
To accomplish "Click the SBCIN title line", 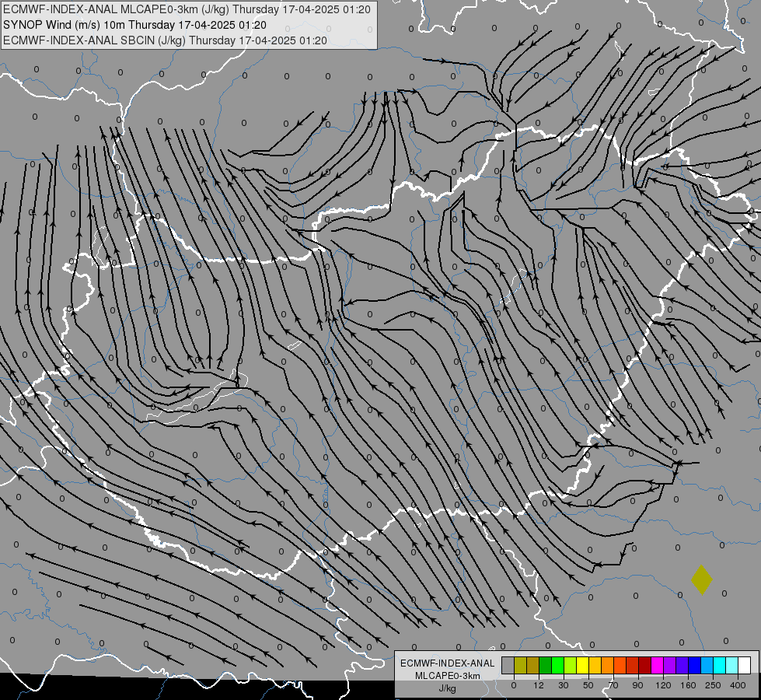I will 165,40.
